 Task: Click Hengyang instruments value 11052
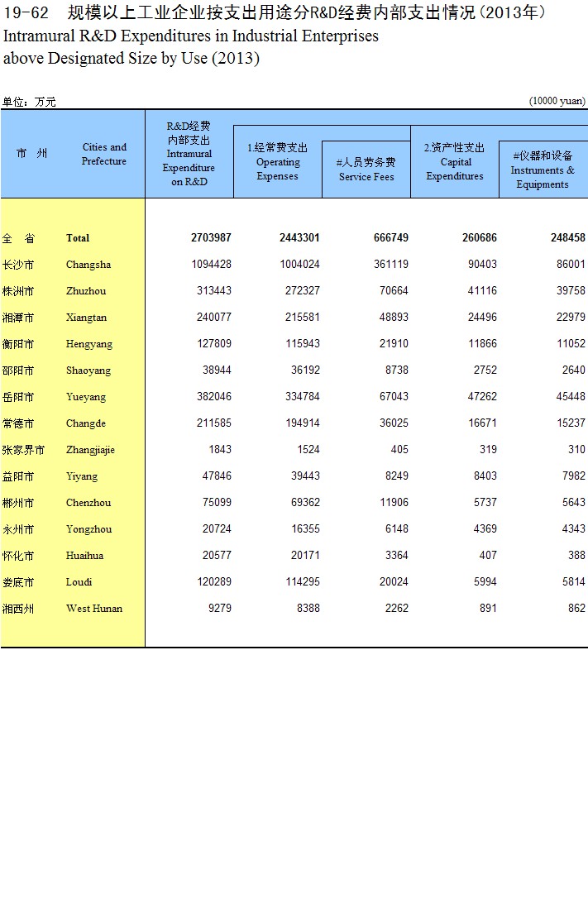(x=571, y=343)
